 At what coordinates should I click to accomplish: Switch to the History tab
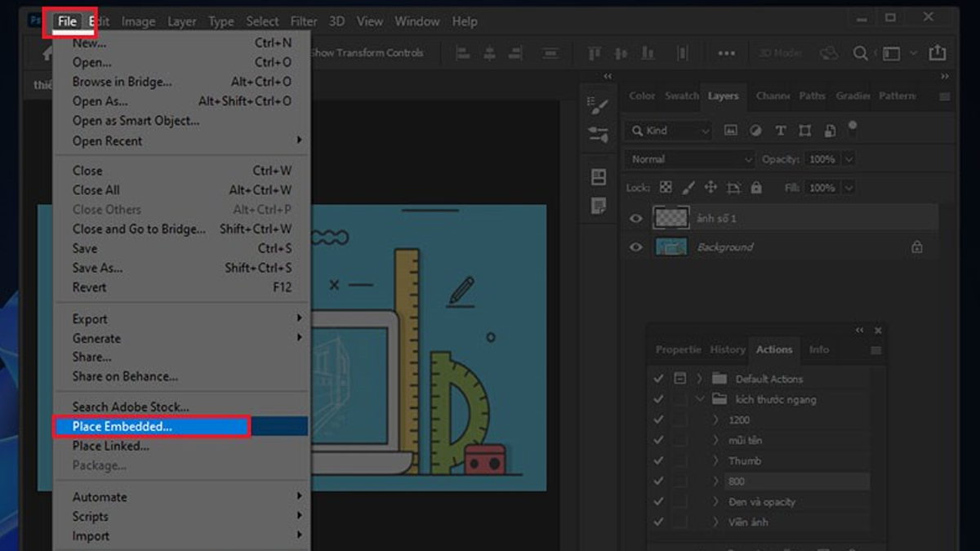pyautogui.click(x=727, y=349)
